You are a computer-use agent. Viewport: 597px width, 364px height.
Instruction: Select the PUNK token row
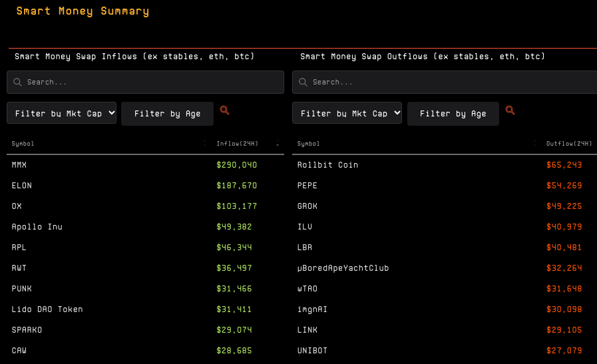pyautogui.click(x=146, y=288)
